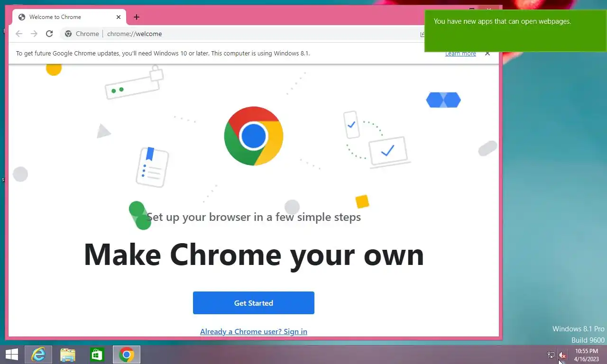Click the Get Started button
This screenshot has width=607, height=364.
click(254, 303)
